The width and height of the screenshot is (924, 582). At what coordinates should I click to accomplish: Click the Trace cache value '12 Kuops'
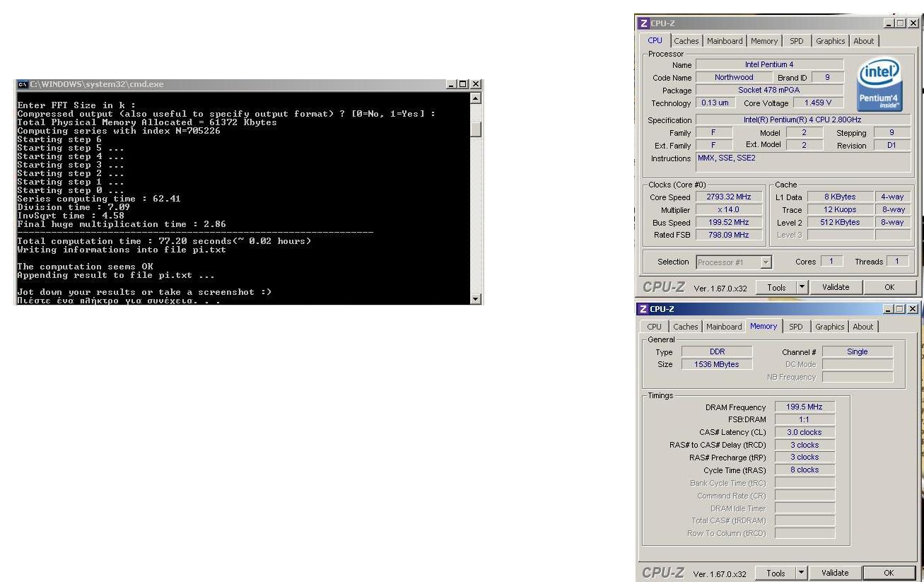tap(840, 210)
